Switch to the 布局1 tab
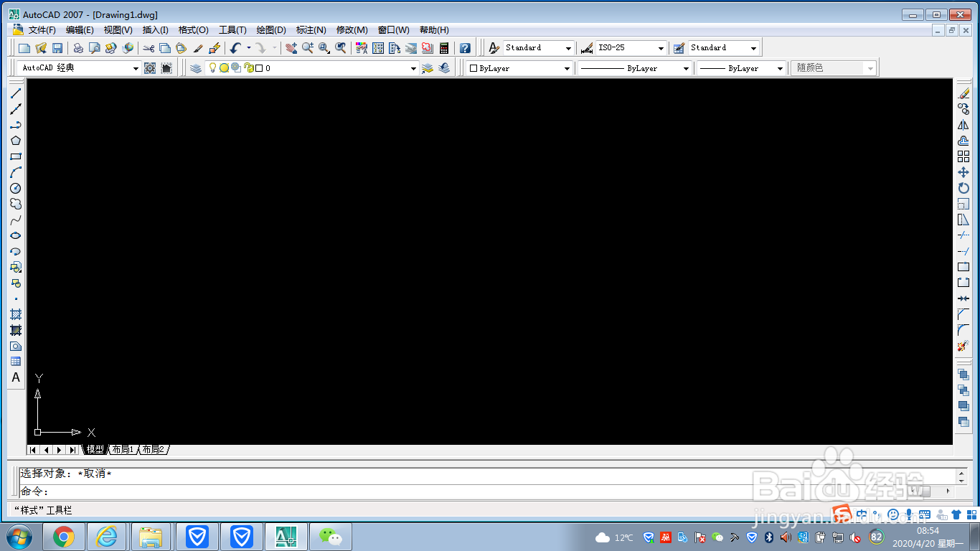This screenshot has height=551, width=980. click(x=123, y=450)
